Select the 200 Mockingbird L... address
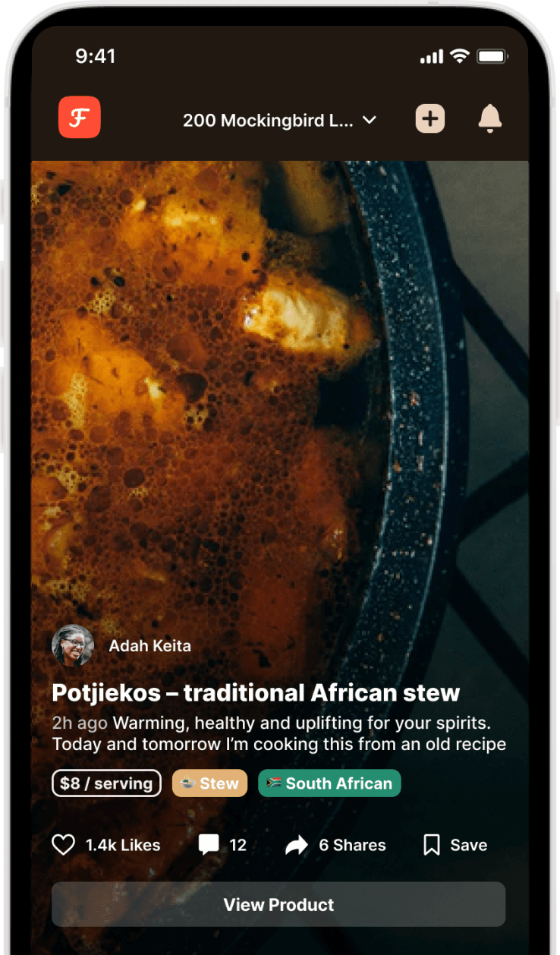The image size is (560, 955). 268,120
